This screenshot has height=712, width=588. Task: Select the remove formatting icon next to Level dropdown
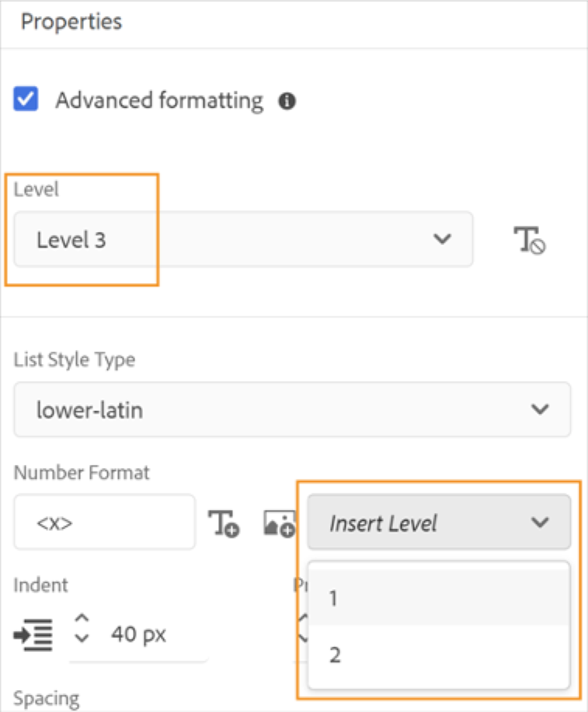(x=529, y=240)
